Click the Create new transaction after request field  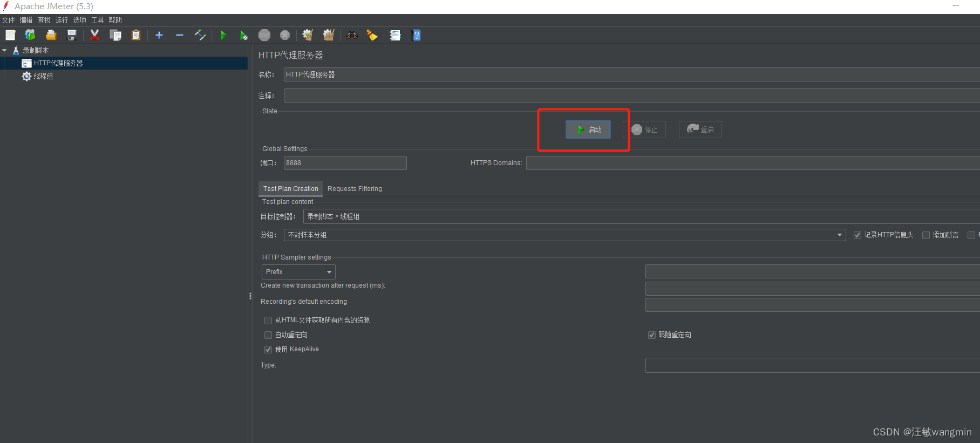813,289
